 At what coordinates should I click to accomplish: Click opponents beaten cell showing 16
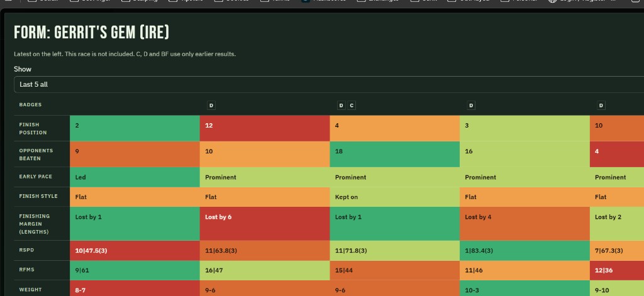(525, 154)
